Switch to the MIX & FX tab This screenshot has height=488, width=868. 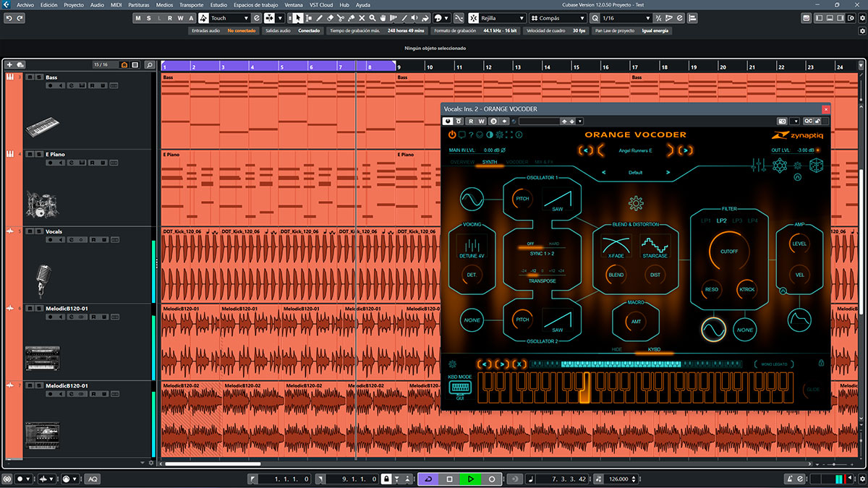tap(544, 162)
